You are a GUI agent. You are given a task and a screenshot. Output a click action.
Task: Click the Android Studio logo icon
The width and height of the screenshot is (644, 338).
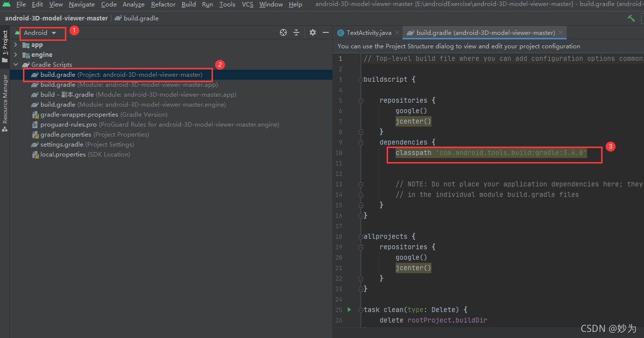(6, 4)
